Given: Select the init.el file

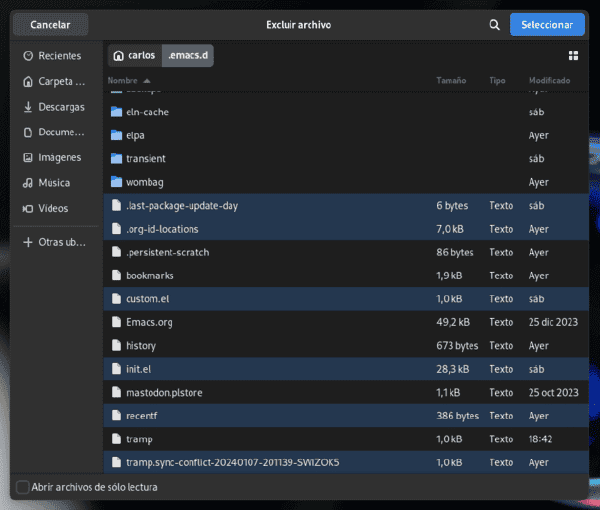Looking at the screenshot, I should click(x=346, y=369).
